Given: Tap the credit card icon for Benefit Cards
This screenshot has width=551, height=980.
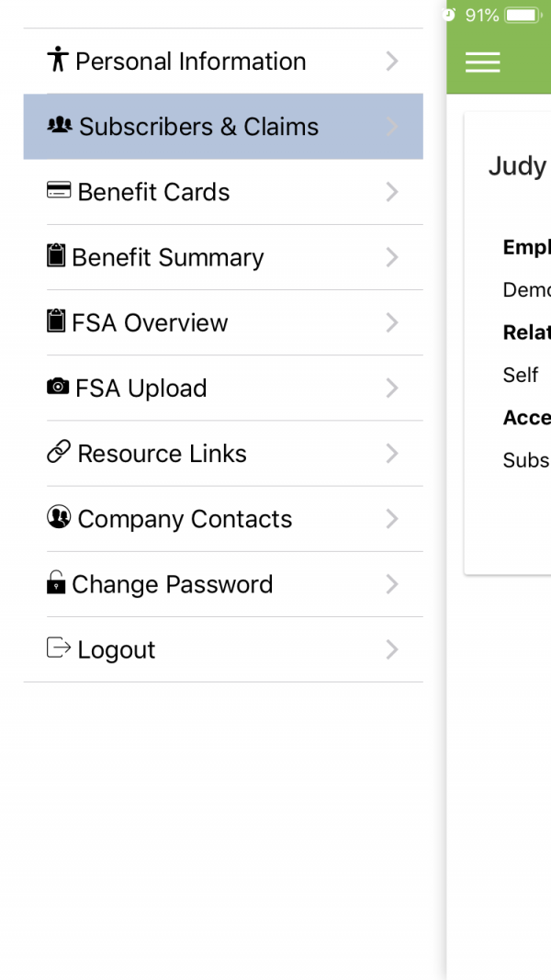Looking at the screenshot, I should click(x=59, y=190).
